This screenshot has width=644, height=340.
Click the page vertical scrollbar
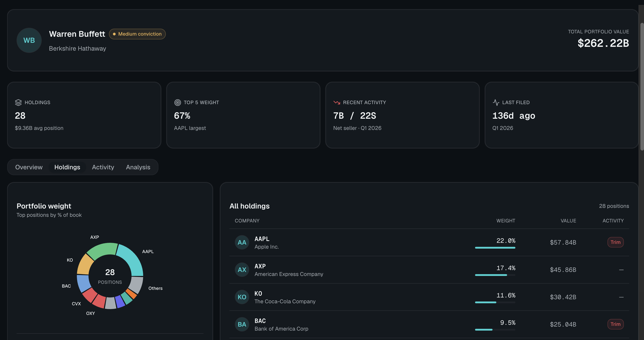[642, 86]
